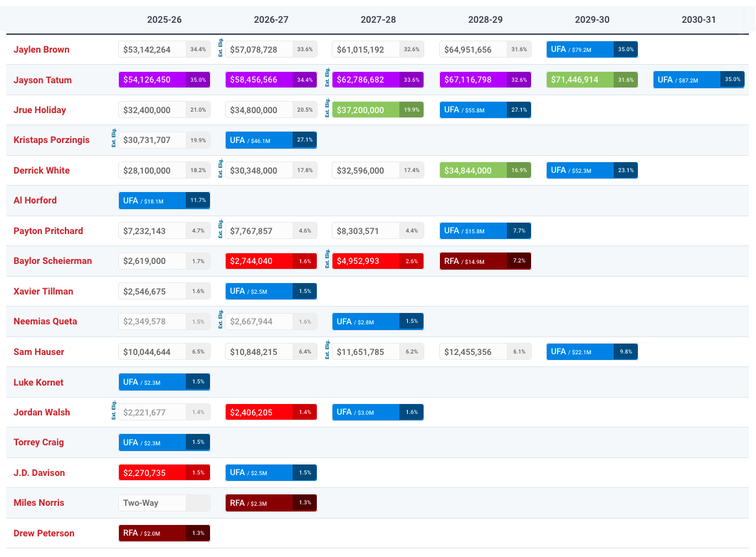The width and height of the screenshot is (756, 557).
Task: Select the 2028-29 column header
Action: pos(485,19)
